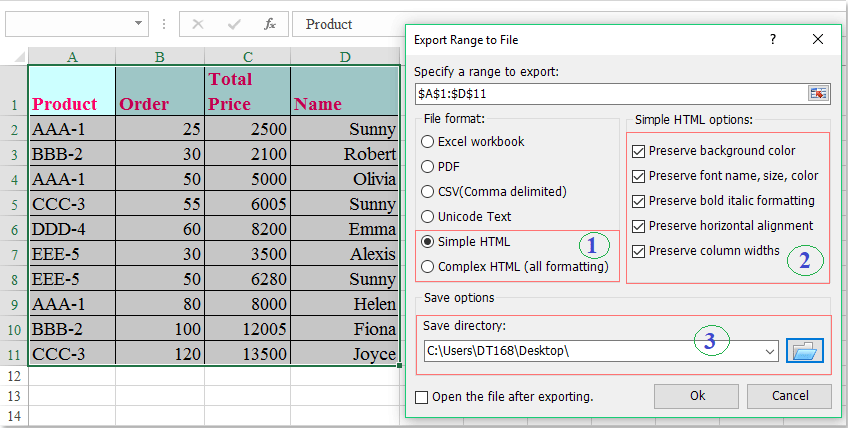
Task: Expand the Save directory dropdown list
Action: click(768, 351)
